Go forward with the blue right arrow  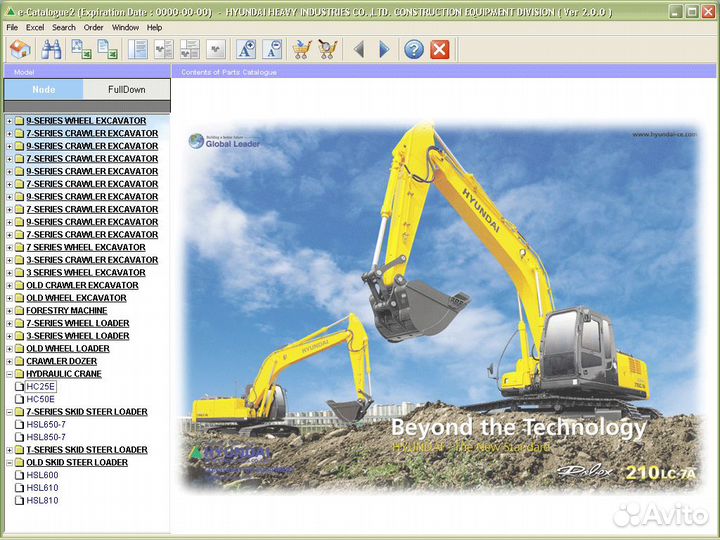(x=384, y=49)
